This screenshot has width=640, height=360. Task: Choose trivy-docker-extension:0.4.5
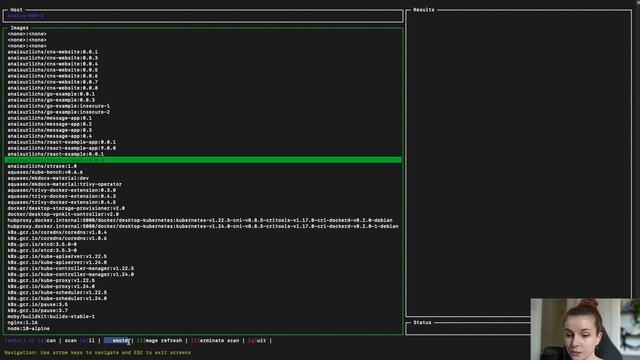pos(62,202)
